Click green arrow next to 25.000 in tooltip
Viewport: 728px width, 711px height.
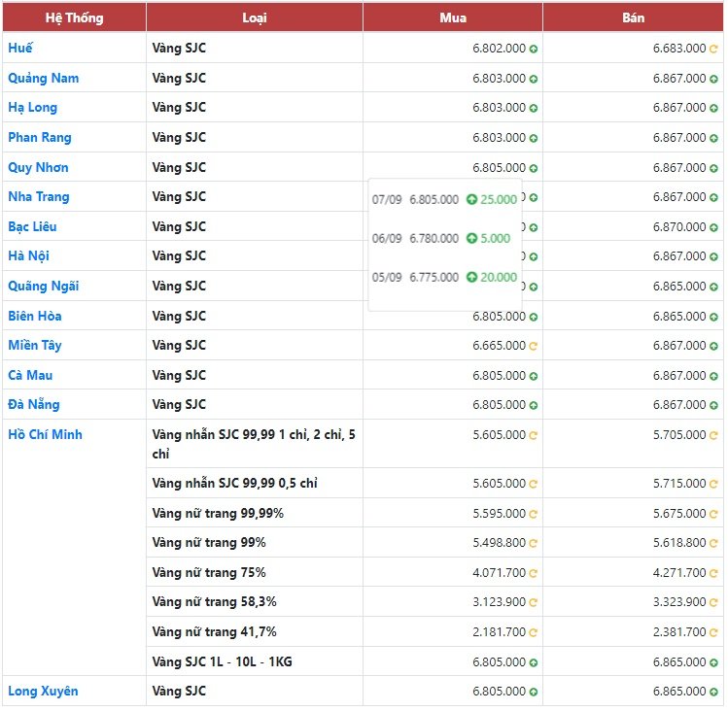click(x=471, y=199)
